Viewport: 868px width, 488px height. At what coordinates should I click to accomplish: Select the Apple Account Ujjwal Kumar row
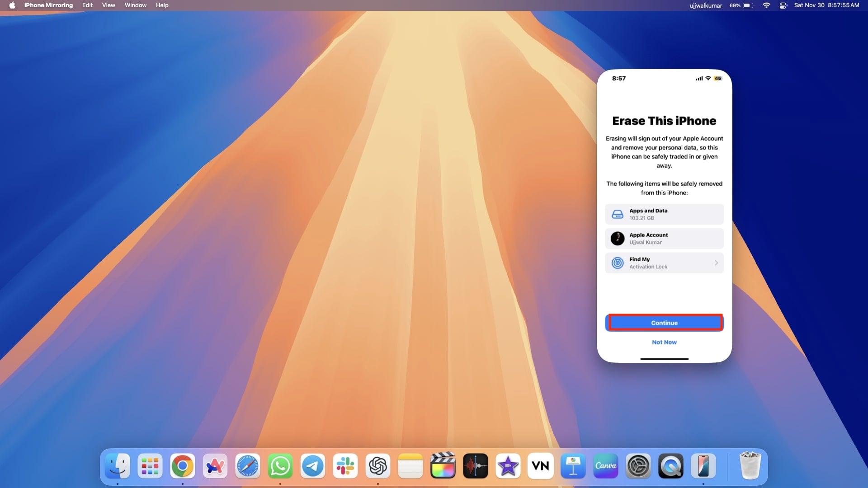point(664,238)
